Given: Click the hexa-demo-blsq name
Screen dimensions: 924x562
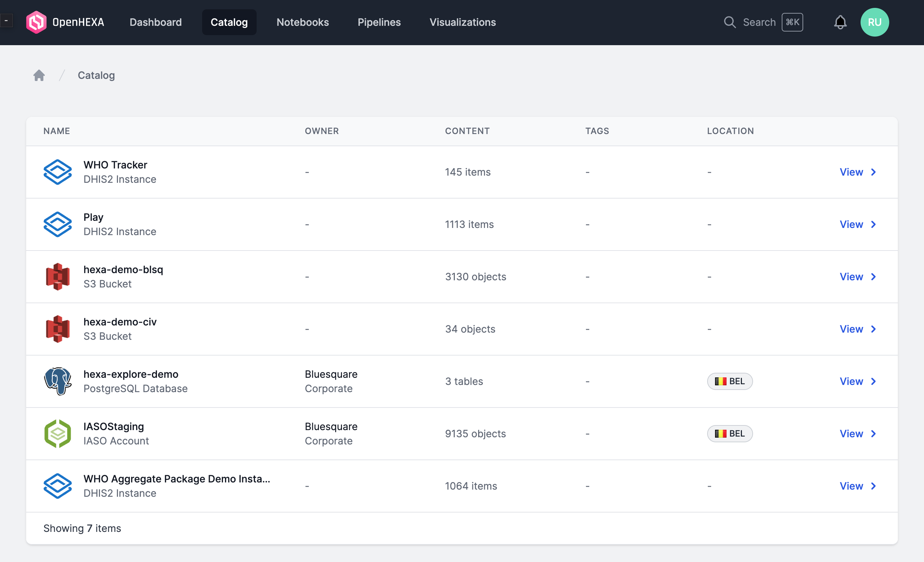Looking at the screenshot, I should tap(123, 270).
